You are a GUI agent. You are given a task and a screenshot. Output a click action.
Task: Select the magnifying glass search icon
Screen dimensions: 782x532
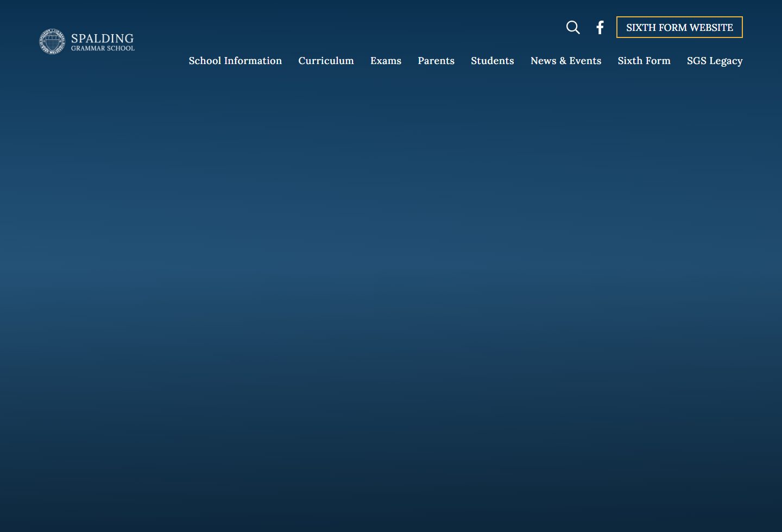click(573, 27)
